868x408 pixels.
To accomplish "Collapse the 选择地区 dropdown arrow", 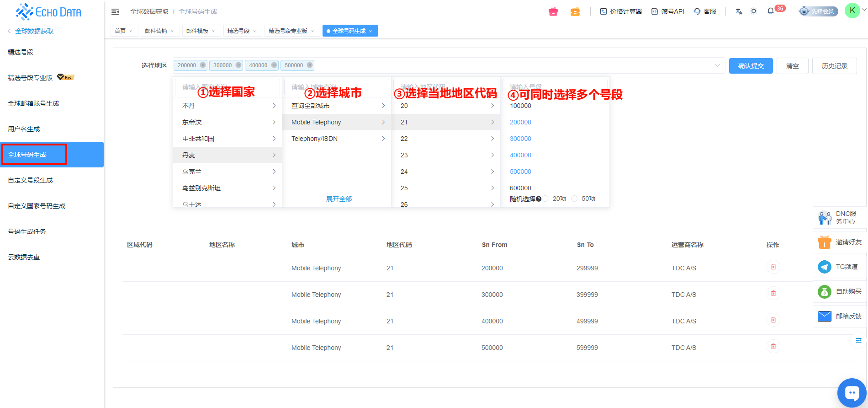I will coord(717,65).
